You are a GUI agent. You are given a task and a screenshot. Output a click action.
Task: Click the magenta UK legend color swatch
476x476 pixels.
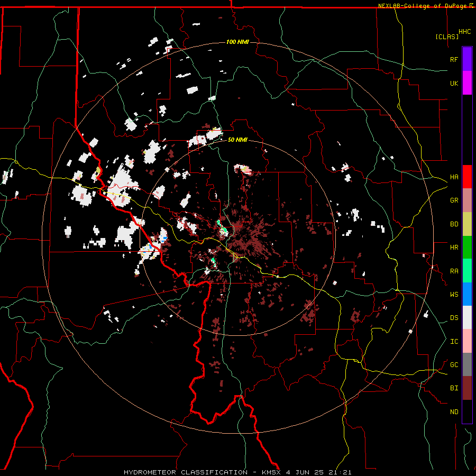coord(467,83)
